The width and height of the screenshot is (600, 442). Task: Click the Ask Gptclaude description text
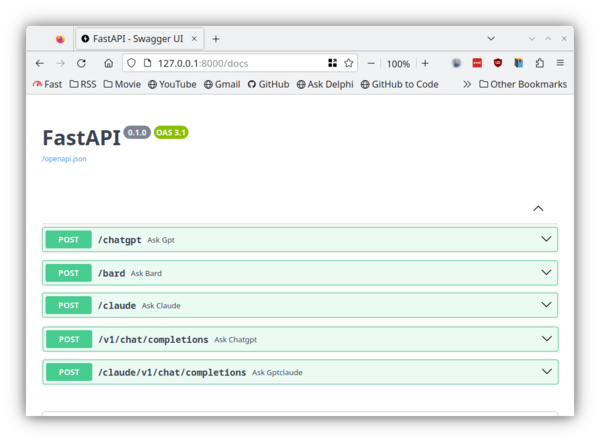(x=277, y=372)
